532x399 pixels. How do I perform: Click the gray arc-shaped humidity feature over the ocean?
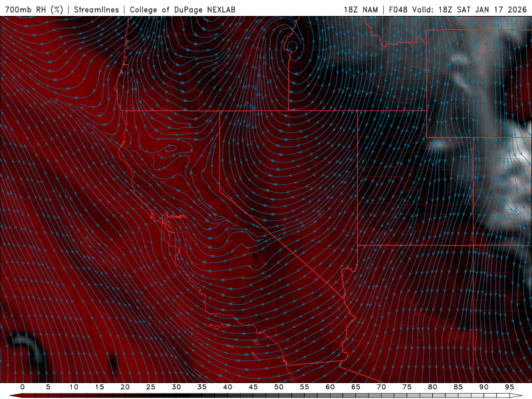(28, 348)
